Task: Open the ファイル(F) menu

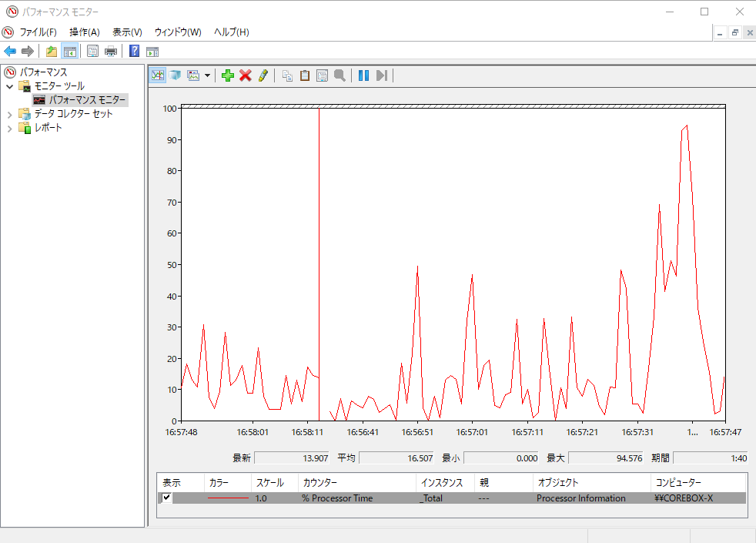Action: (38, 32)
